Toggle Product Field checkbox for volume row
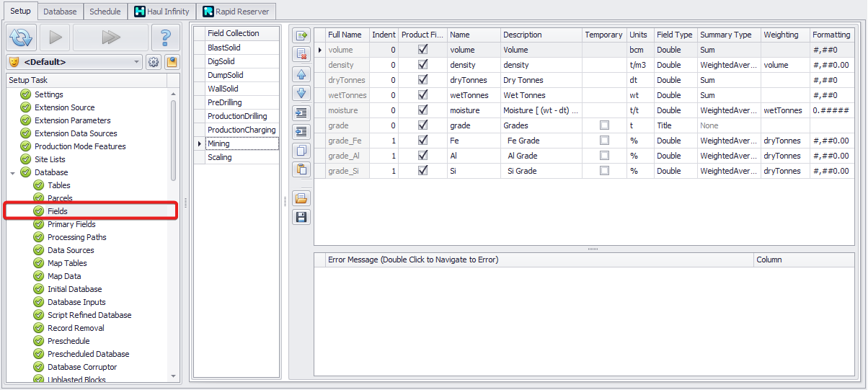 coord(423,50)
